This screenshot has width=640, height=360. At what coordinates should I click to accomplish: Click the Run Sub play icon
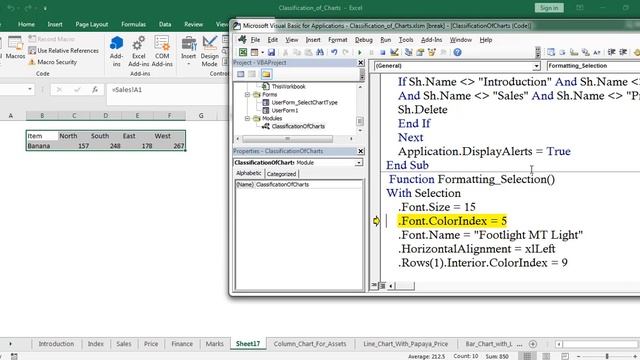click(360, 52)
